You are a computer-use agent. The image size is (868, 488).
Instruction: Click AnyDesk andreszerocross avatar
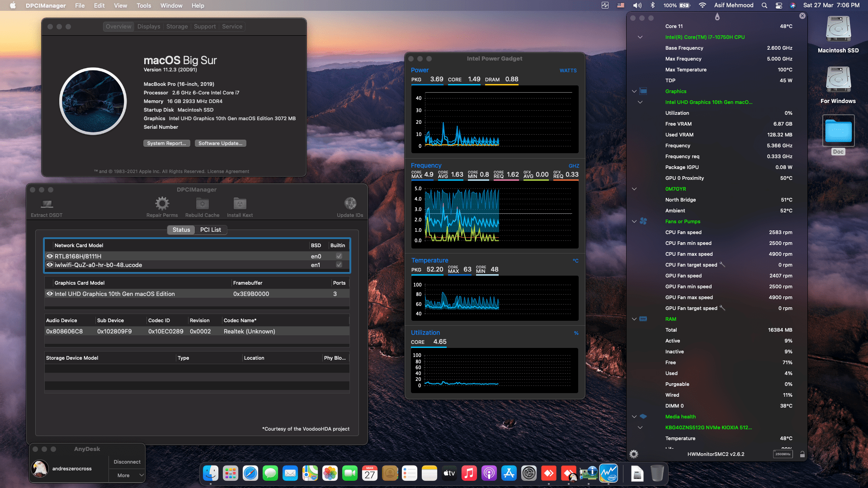point(40,469)
